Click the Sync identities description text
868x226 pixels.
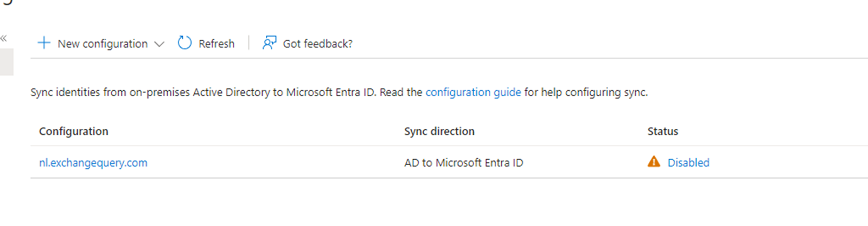tap(217, 92)
